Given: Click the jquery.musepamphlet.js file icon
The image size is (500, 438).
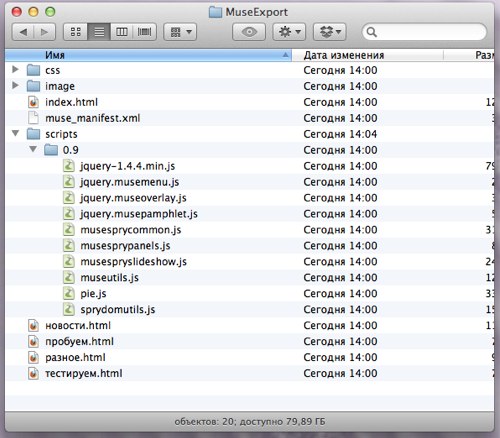Looking at the screenshot, I should (69, 214).
